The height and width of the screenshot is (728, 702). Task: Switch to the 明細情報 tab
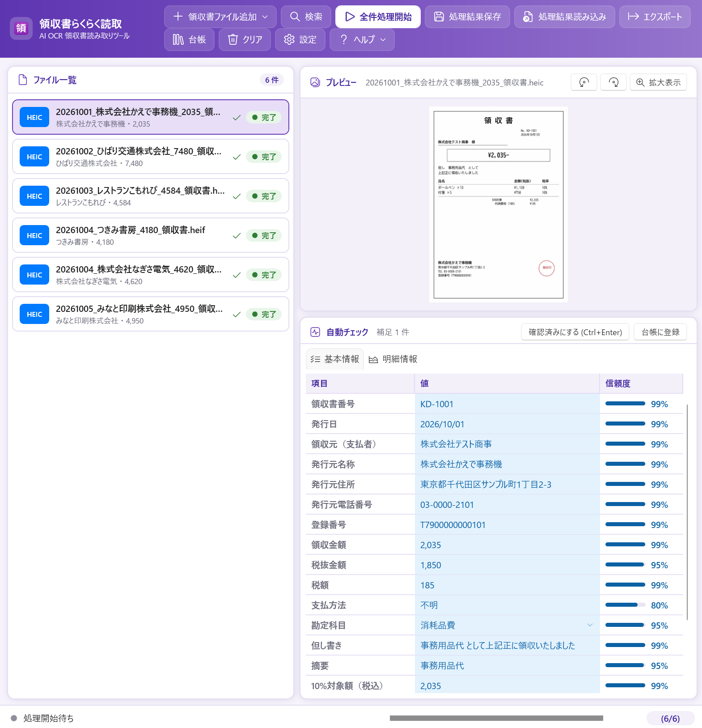(393, 359)
